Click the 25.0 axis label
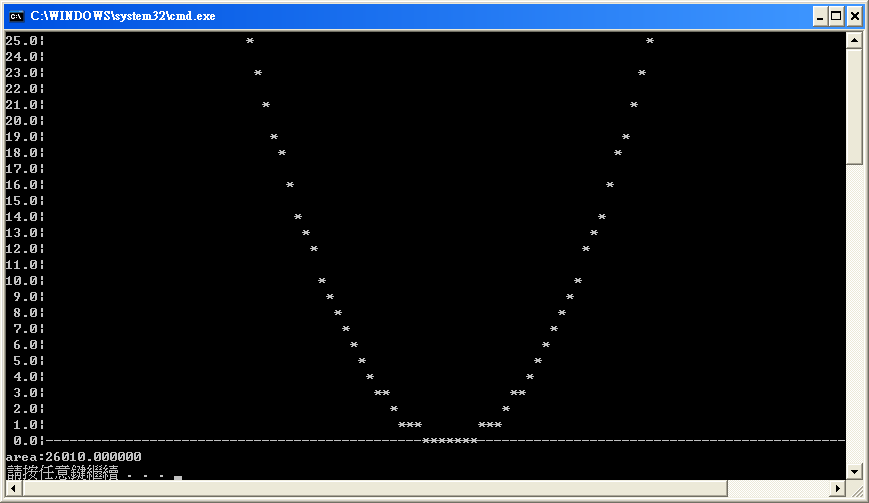The height and width of the screenshot is (503, 869). (x=22, y=40)
